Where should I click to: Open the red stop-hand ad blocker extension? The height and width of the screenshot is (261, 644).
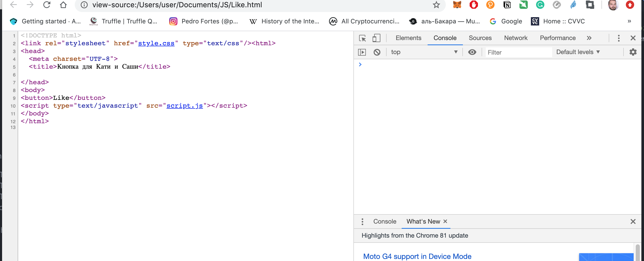click(474, 5)
